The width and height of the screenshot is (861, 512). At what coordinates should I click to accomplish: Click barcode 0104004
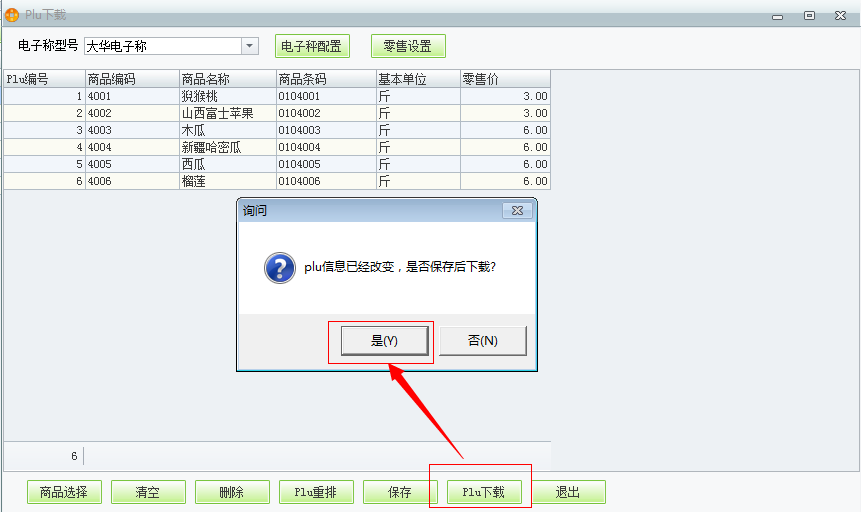pos(326,147)
